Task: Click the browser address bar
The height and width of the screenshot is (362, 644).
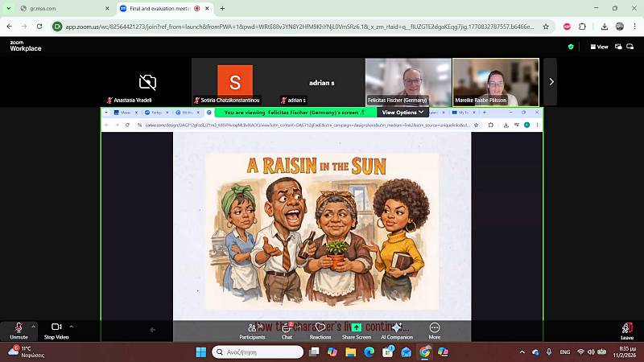Action: click(298, 26)
